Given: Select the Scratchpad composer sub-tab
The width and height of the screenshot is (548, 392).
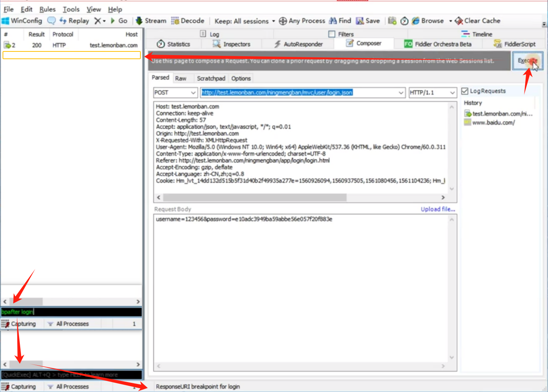Looking at the screenshot, I should point(211,78).
